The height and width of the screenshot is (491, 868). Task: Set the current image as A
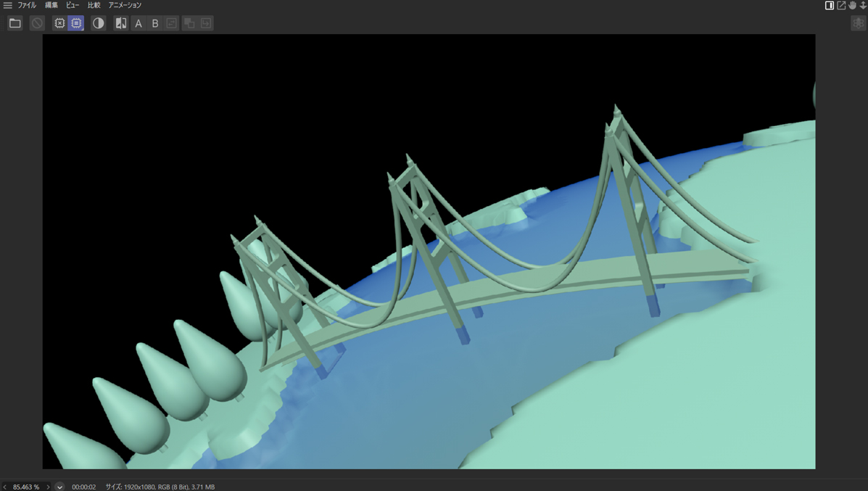[x=139, y=23]
